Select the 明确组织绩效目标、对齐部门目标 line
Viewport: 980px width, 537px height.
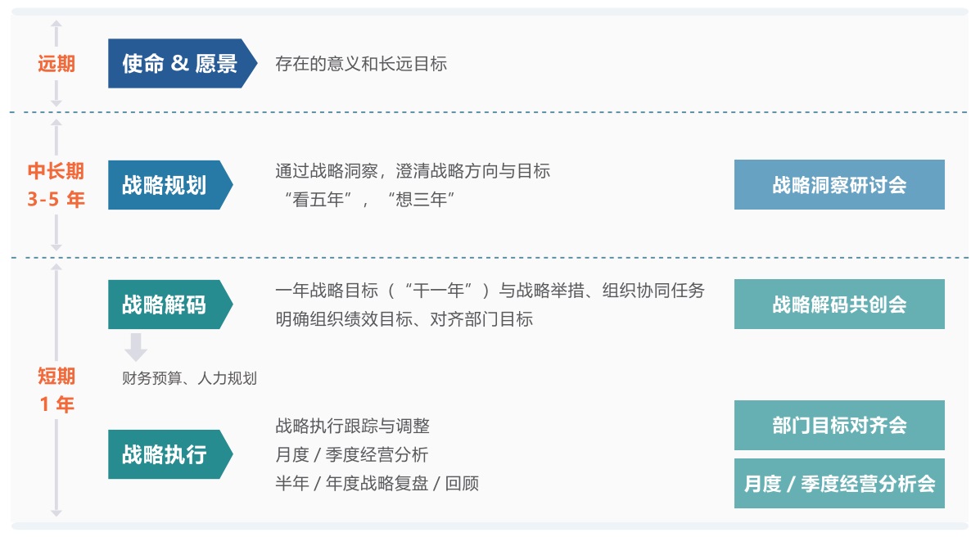tap(404, 318)
